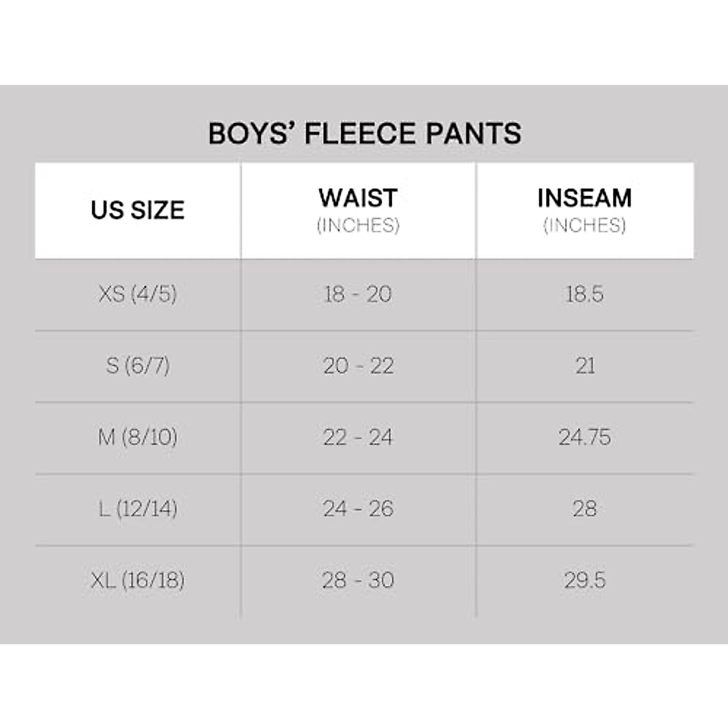Click the 18.5 inseam value
Image resolution: width=728 pixels, height=728 pixels.
click(x=584, y=294)
